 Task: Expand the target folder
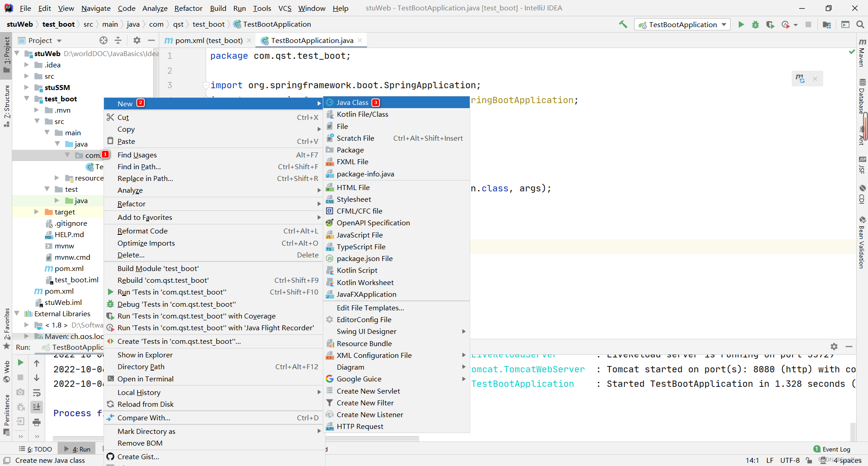pyautogui.click(x=37, y=212)
